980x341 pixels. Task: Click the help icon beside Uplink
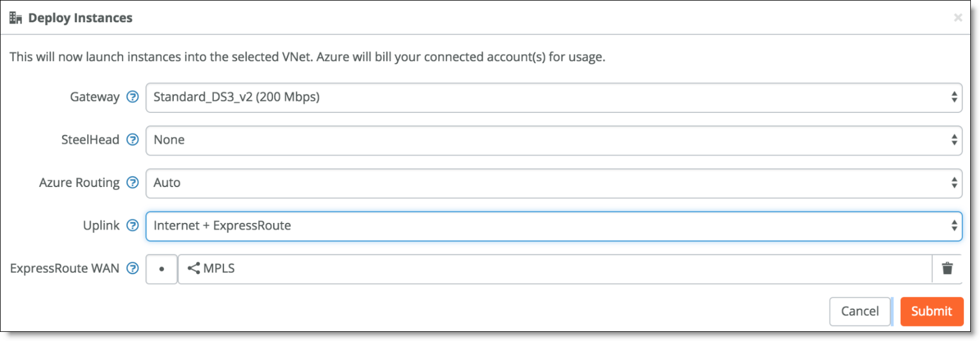pyautogui.click(x=132, y=225)
